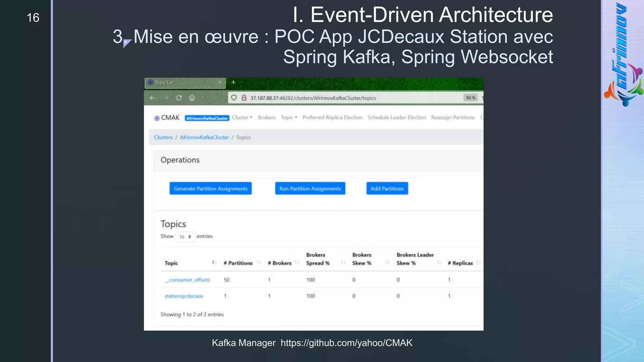
Task: Go to browser home icon
Action: pyautogui.click(x=192, y=98)
